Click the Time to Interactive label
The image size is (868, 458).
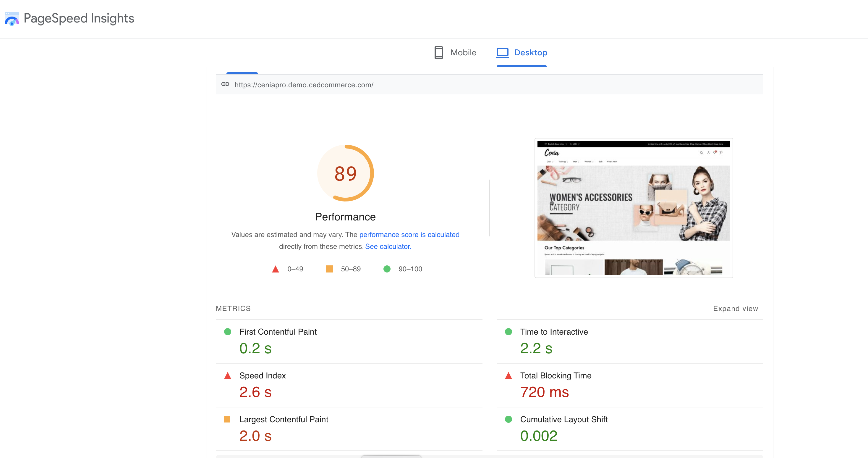click(x=554, y=332)
